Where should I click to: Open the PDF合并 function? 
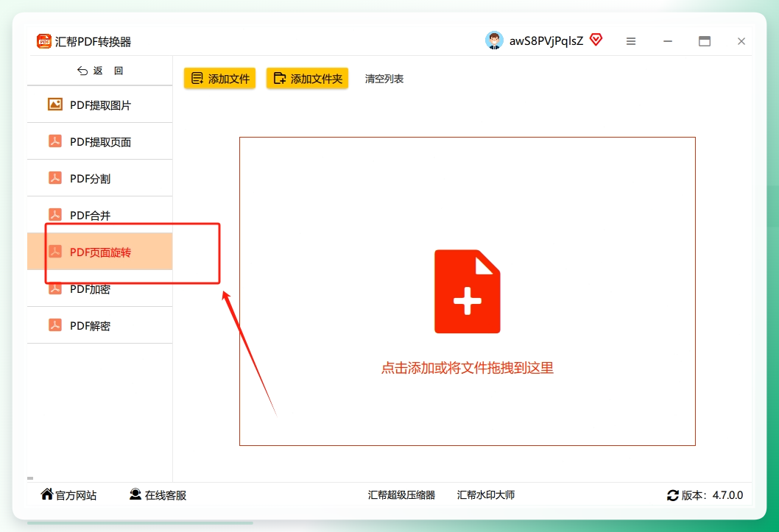tap(100, 215)
